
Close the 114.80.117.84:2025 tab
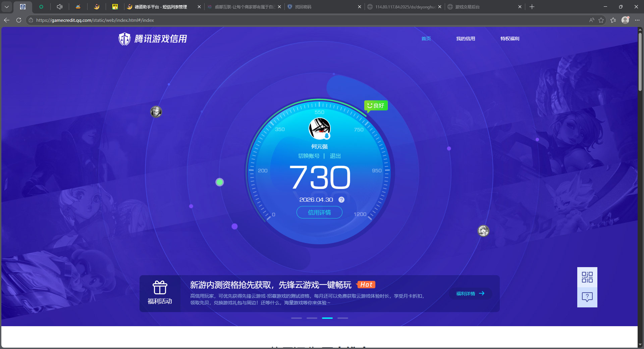(440, 7)
